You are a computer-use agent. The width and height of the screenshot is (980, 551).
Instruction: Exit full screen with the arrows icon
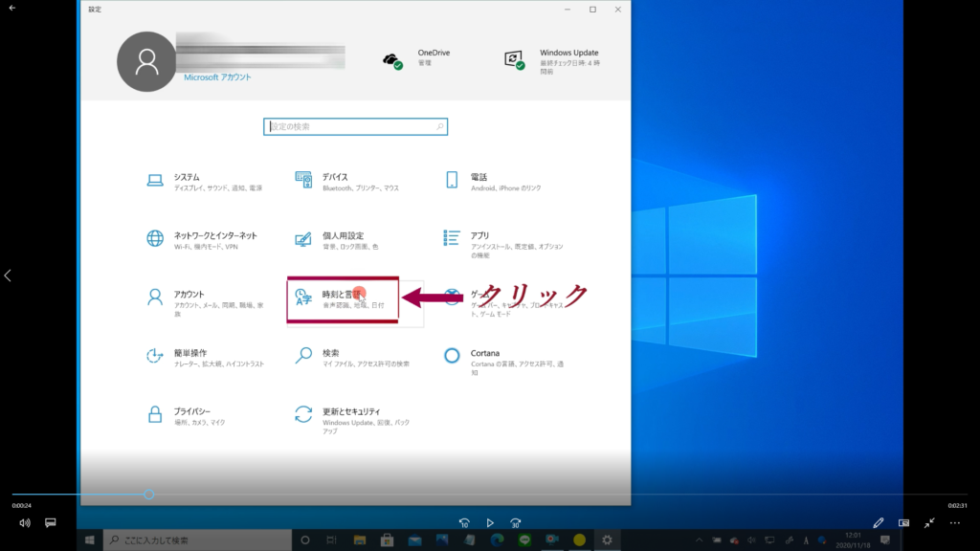click(x=929, y=523)
